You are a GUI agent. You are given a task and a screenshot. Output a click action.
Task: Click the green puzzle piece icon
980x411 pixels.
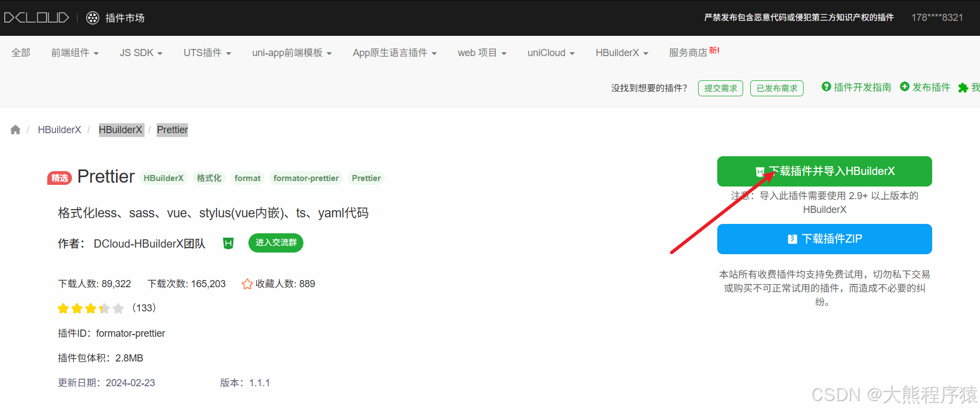tap(963, 87)
